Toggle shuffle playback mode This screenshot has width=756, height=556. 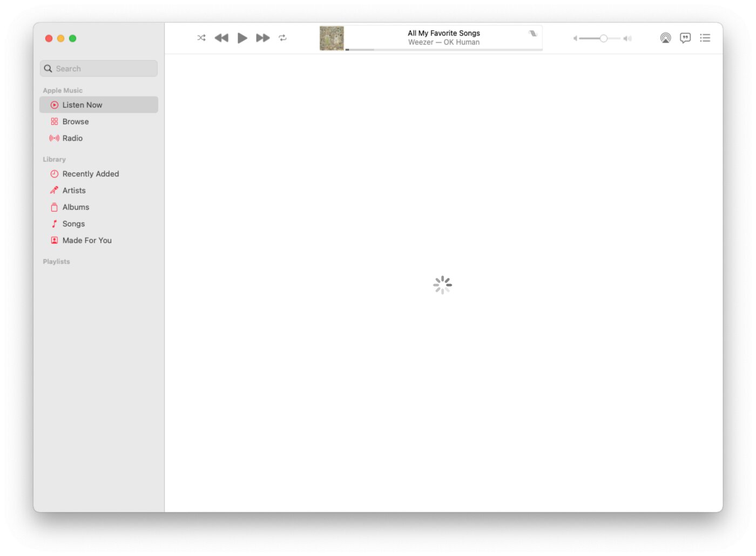point(201,38)
